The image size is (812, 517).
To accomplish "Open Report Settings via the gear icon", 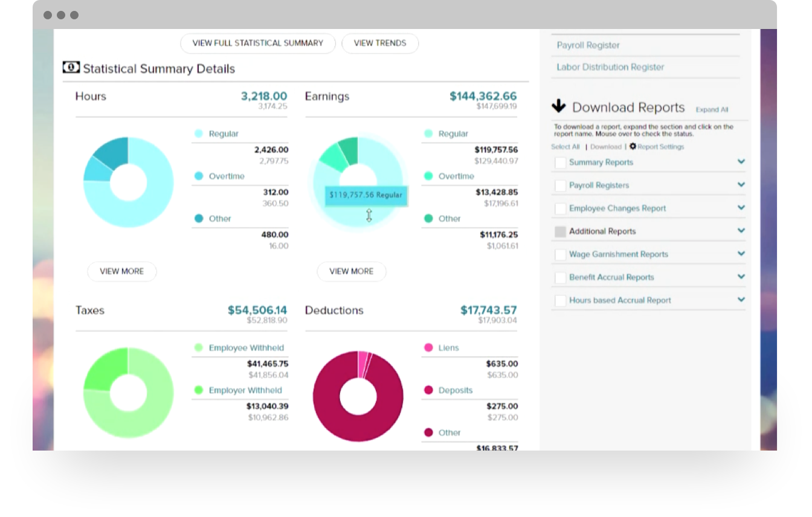I will click(633, 146).
